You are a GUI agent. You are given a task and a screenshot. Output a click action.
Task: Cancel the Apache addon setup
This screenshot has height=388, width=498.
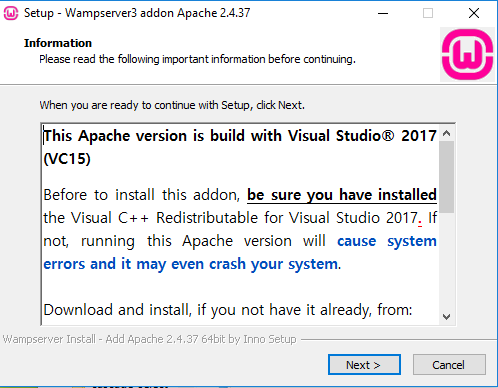449,365
